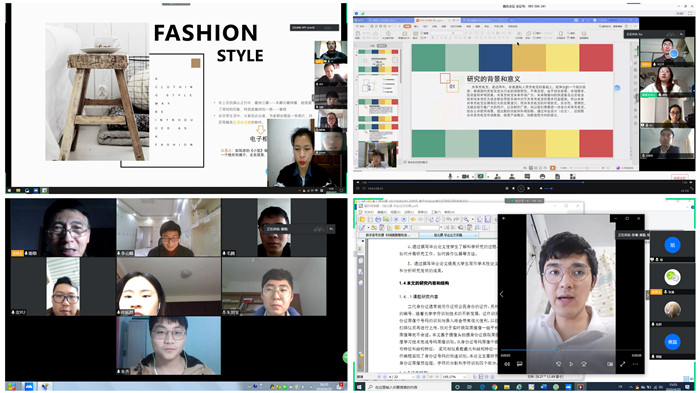Click the green screen-share icon in the meeting toolbar
Image resolution: width=700 pixels, height=393 pixels.
click(x=481, y=177)
